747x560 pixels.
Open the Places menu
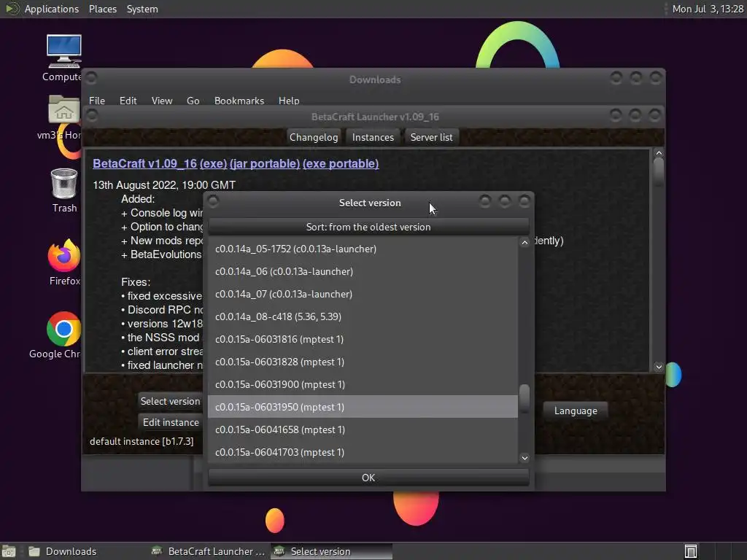click(102, 9)
